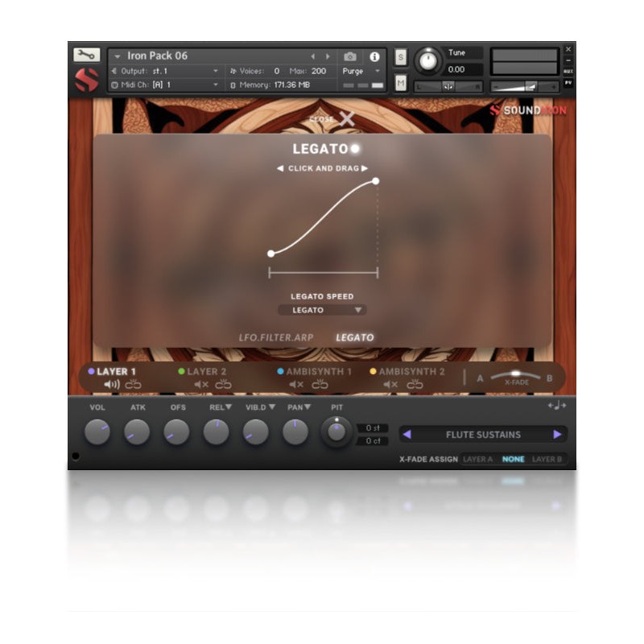Select the Ambisynth 2 layer tab
This screenshot has width=644, height=644.
[x=411, y=372]
